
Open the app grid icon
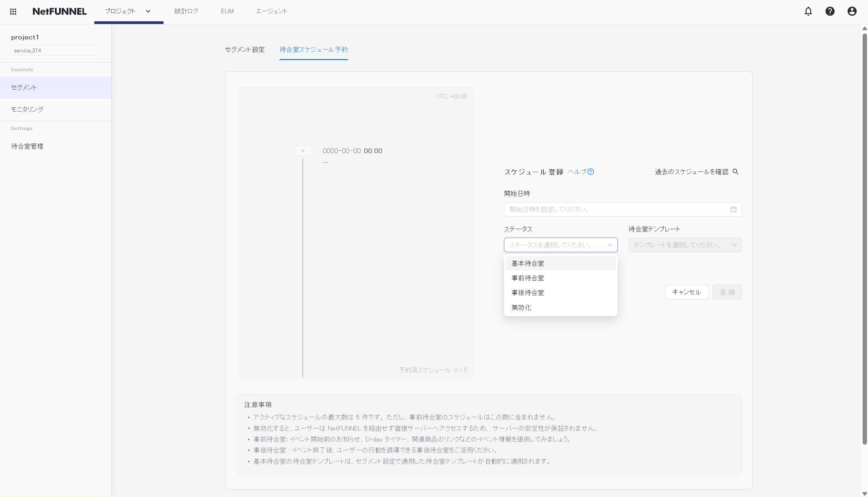(13, 11)
